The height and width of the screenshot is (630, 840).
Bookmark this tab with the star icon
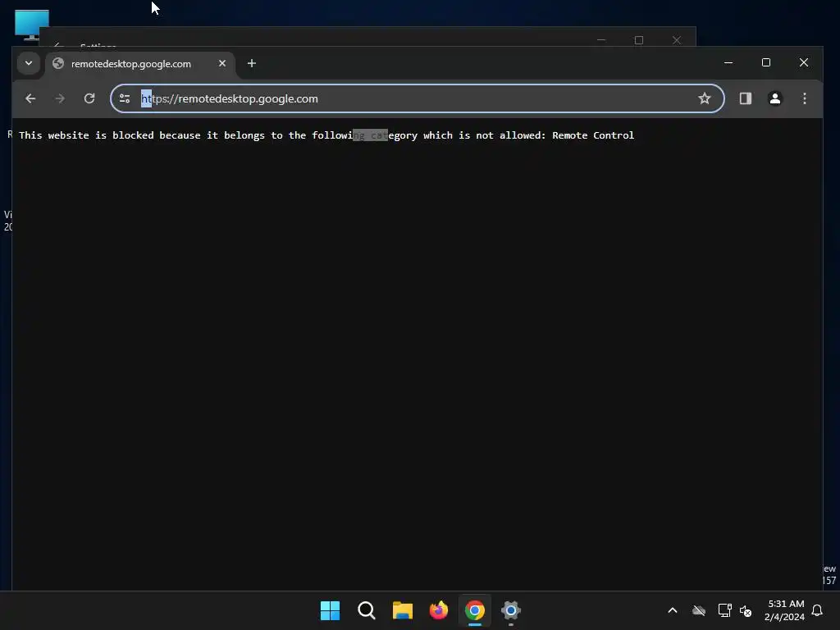click(x=705, y=98)
